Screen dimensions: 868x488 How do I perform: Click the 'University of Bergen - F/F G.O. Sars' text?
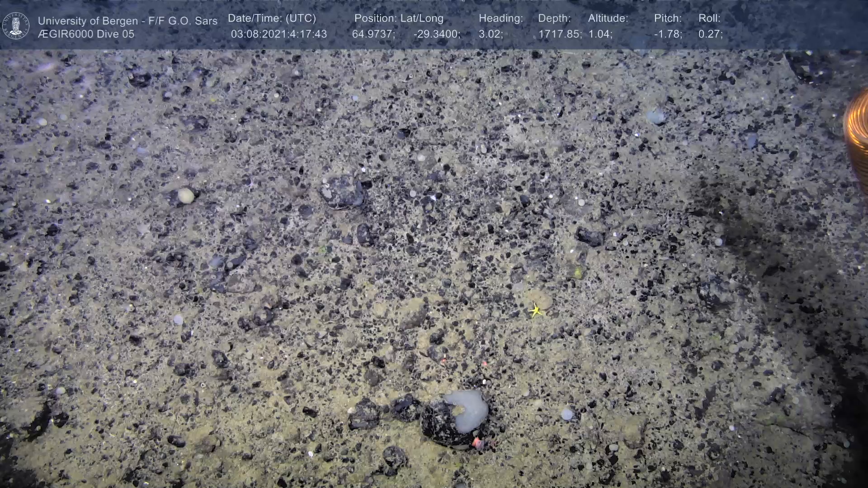click(127, 21)
